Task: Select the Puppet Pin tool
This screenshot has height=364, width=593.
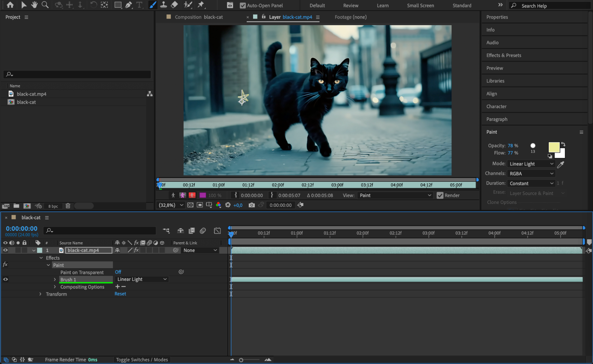Action: pyautogui.click(x=201, y=5)
